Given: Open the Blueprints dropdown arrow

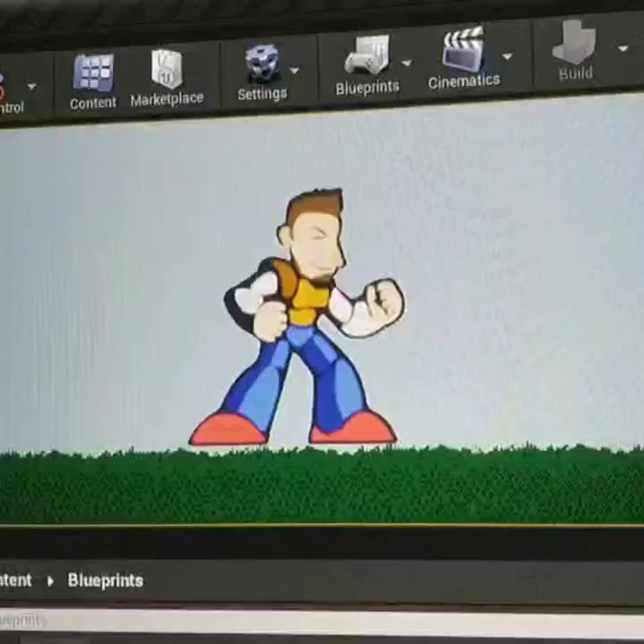Looking at the screenshot, I should pos(407,62).
